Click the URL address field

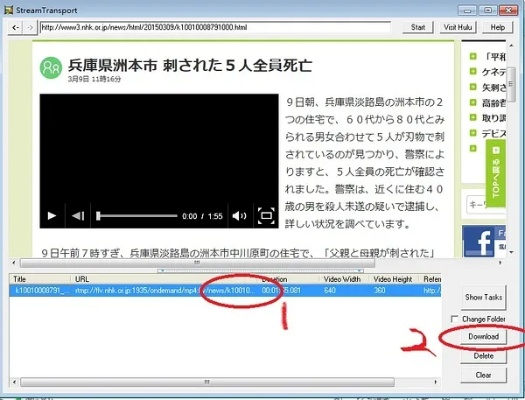[215, 27]
